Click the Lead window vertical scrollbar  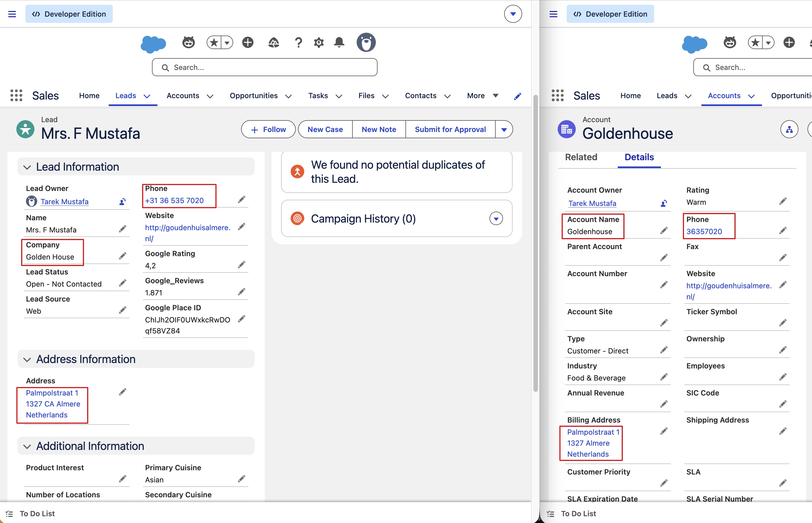535,243
